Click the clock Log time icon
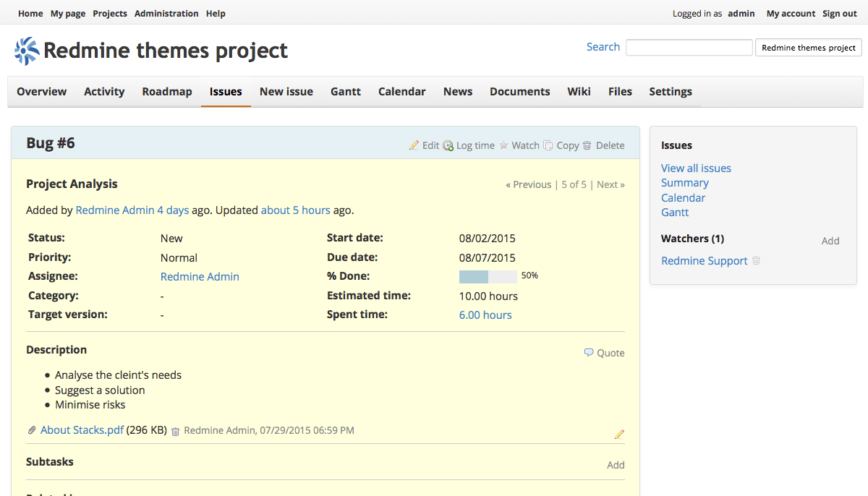 point(448,145)
